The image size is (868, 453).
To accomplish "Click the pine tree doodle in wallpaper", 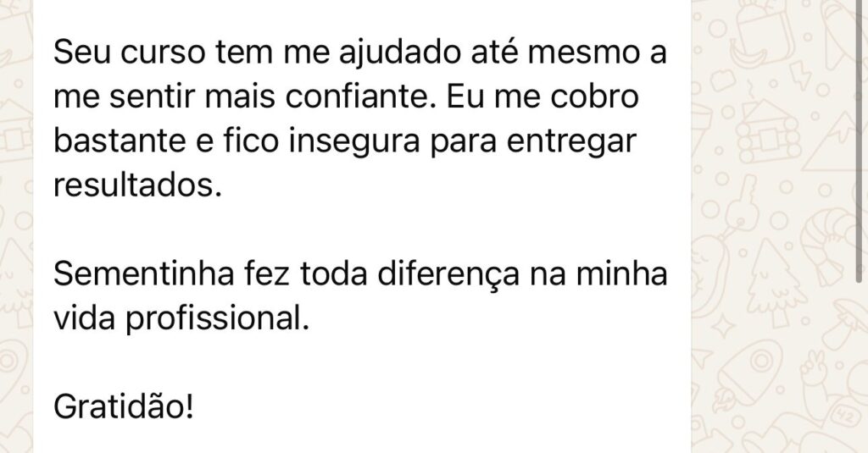I will pos(776,282).
